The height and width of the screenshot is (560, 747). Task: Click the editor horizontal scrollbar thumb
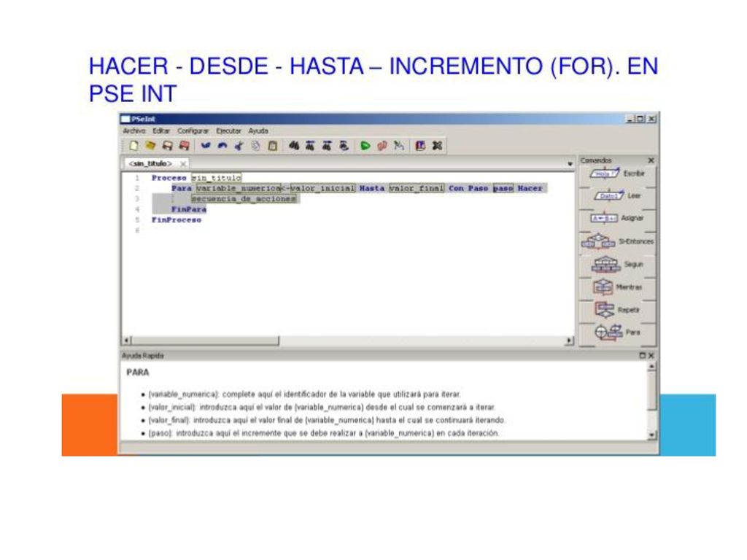205,341
